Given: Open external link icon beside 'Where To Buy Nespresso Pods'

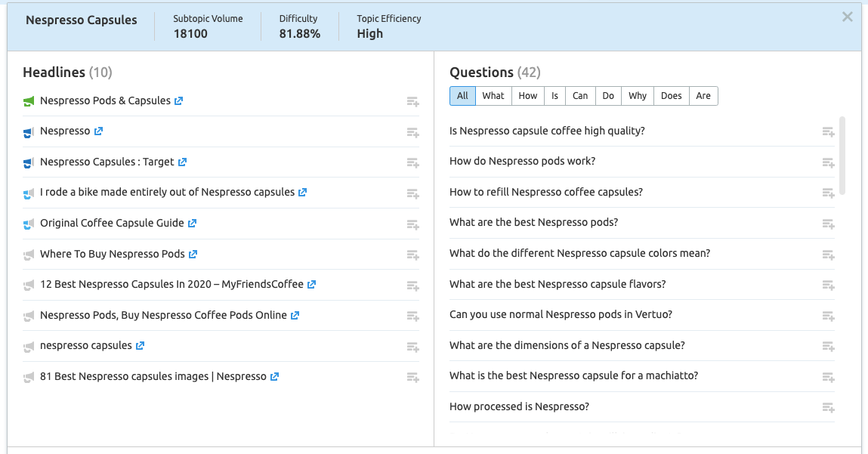Looking at the screenshot, I should click(193, 255).
